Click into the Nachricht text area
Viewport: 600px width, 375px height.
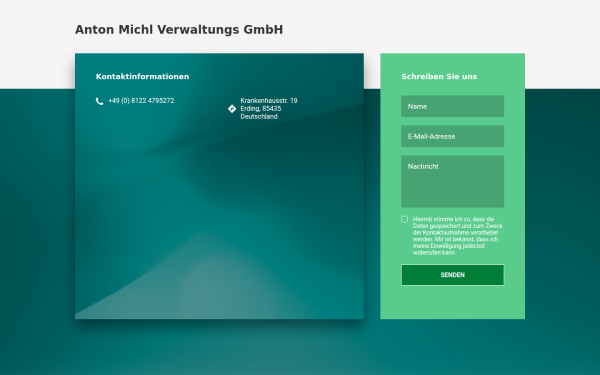click(453, 181)
